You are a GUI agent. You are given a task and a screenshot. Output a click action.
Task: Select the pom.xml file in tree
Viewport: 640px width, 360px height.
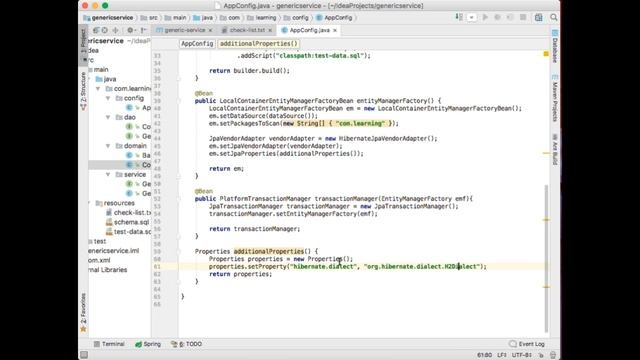(x=100, y=260)
